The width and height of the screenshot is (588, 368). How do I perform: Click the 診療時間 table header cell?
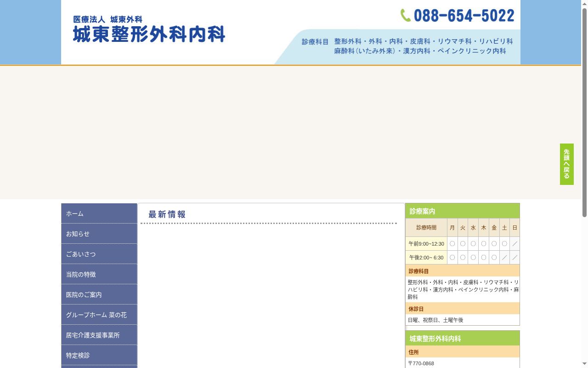pos(426,228)
